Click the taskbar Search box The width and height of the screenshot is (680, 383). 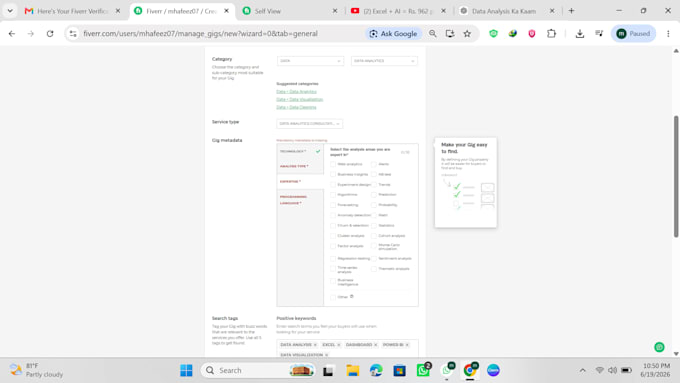point(258,370)
